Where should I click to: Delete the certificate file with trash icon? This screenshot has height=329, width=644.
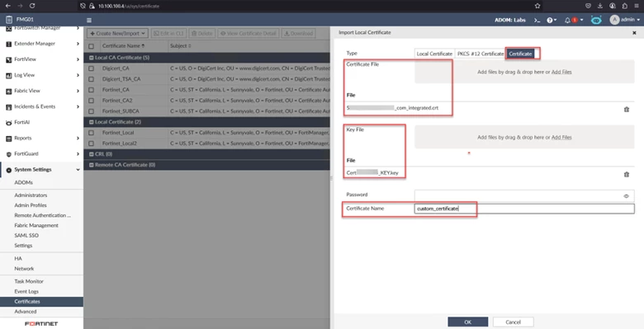pos(627,109)
